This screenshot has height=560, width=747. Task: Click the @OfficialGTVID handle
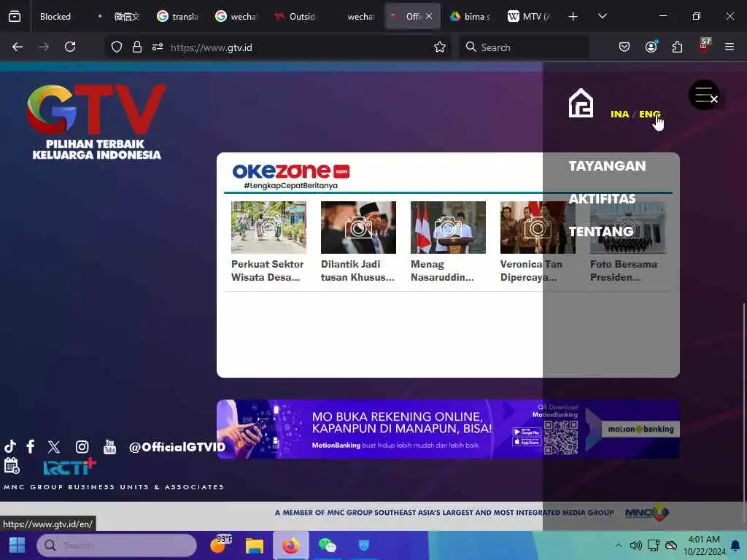(177, 447)
